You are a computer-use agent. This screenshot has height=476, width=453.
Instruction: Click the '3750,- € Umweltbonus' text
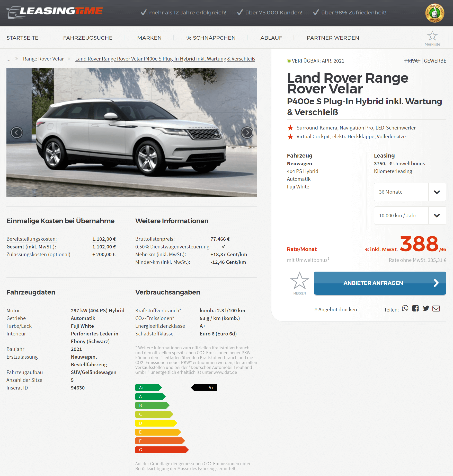click(x=399, y=163)
